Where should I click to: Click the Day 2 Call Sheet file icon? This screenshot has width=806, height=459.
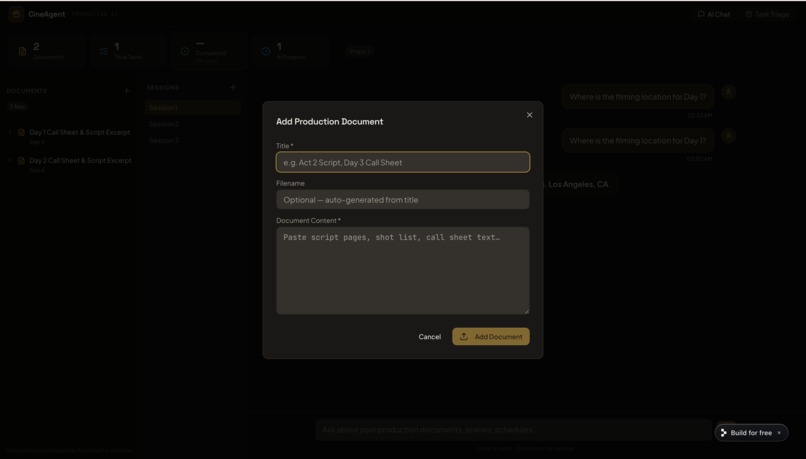coord(21,160)
